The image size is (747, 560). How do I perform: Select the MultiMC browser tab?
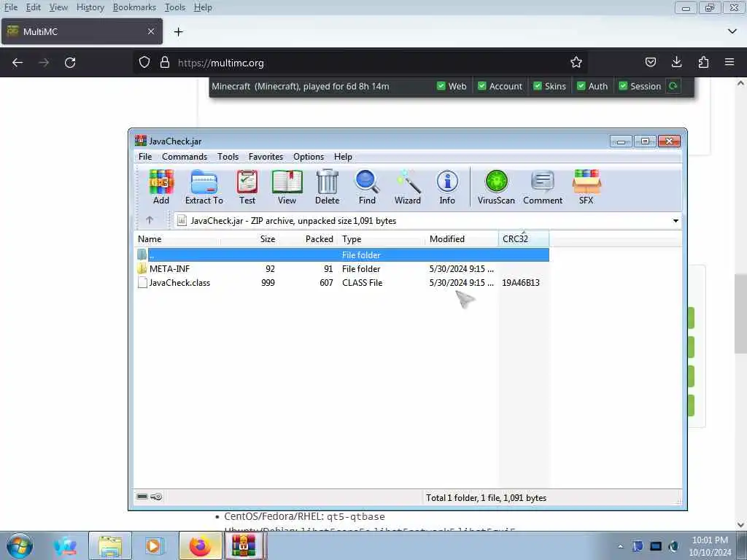pos(82,31)
